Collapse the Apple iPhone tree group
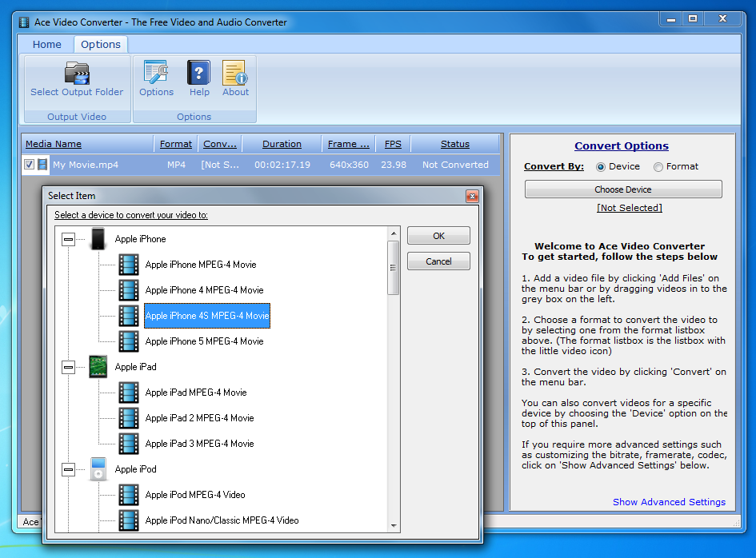 pos(69,239)
